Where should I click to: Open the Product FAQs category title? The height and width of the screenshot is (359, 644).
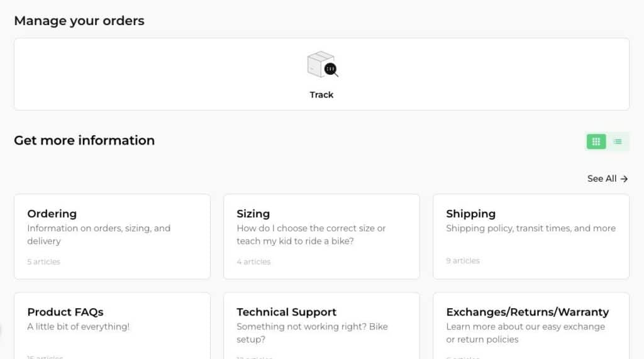coord(65,312)
